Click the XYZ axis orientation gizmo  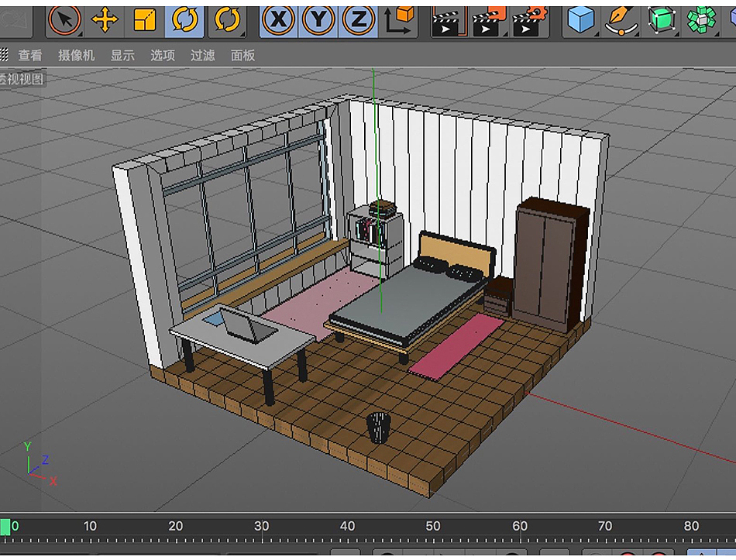pyautogui.click(x=40, y=464)
